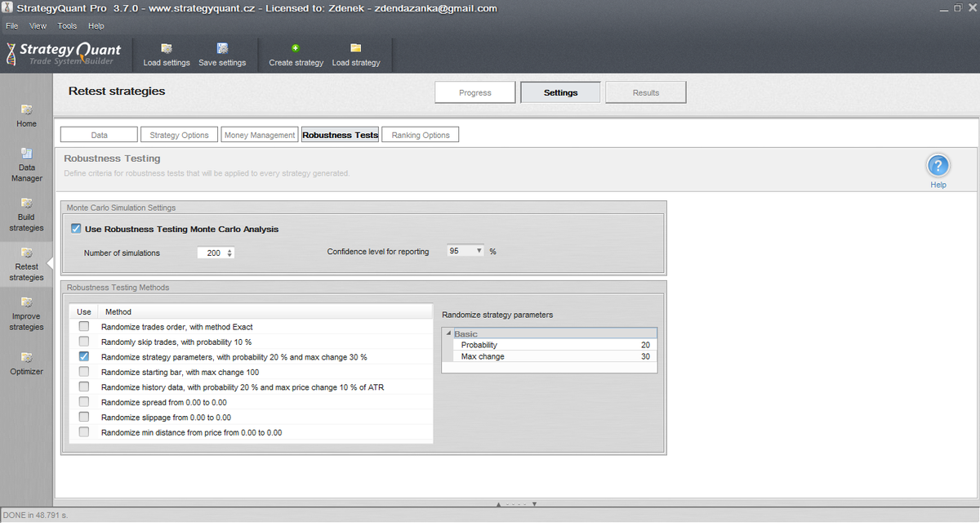Toggle the bottom panel expander handle

[516, 503]
